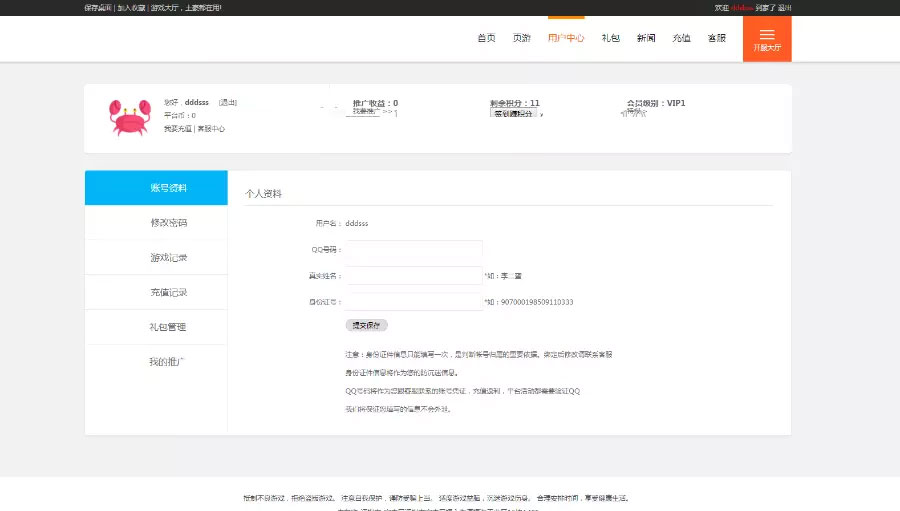The width and height of the screenshot is (900, 511).
Task: Open the 页游 navigation item
Action: [522, 38]
